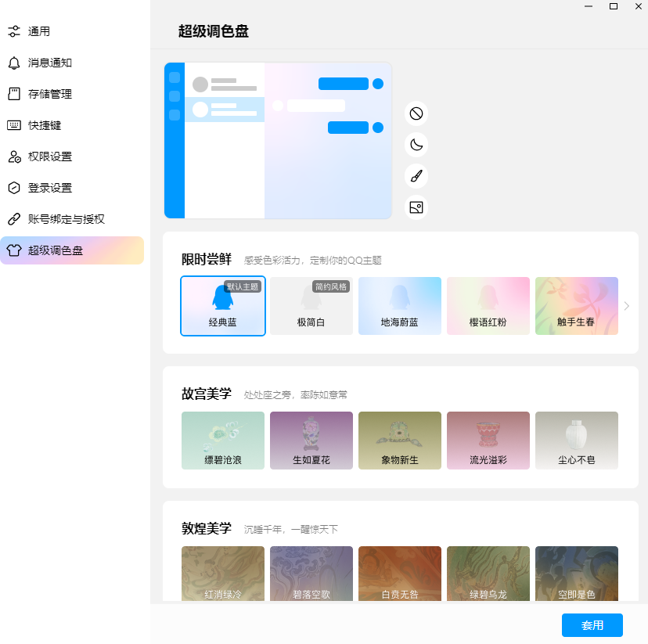Open the 通用 settings section
This screenshot has height=644, width=648.
coord(72,31)
